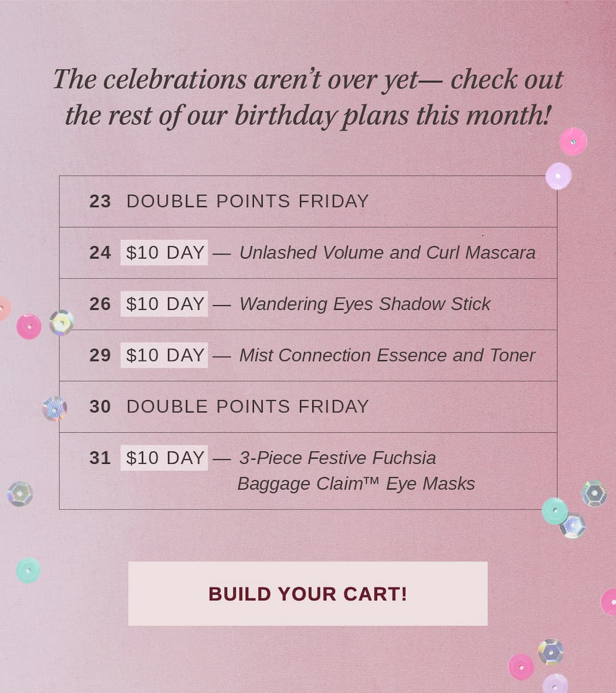Open the Wandering Eyes Shadow Stick offer

tap(365, 304)
